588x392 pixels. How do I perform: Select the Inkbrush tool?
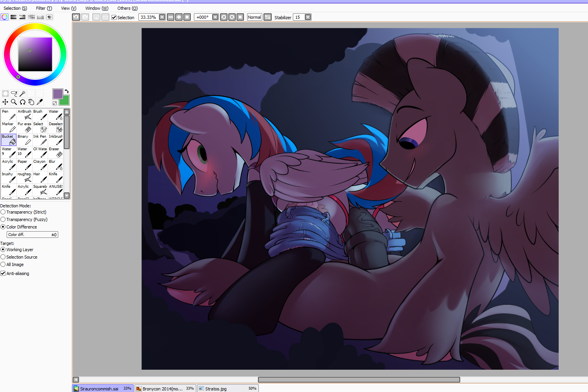pyautogui.click(x=56, y=140)
